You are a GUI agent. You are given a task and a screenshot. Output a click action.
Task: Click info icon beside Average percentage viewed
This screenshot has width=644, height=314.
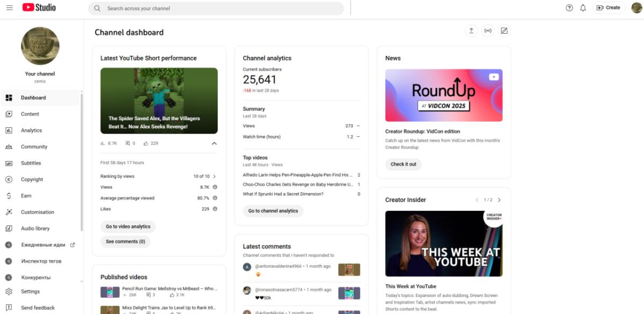tap(215, 198)
